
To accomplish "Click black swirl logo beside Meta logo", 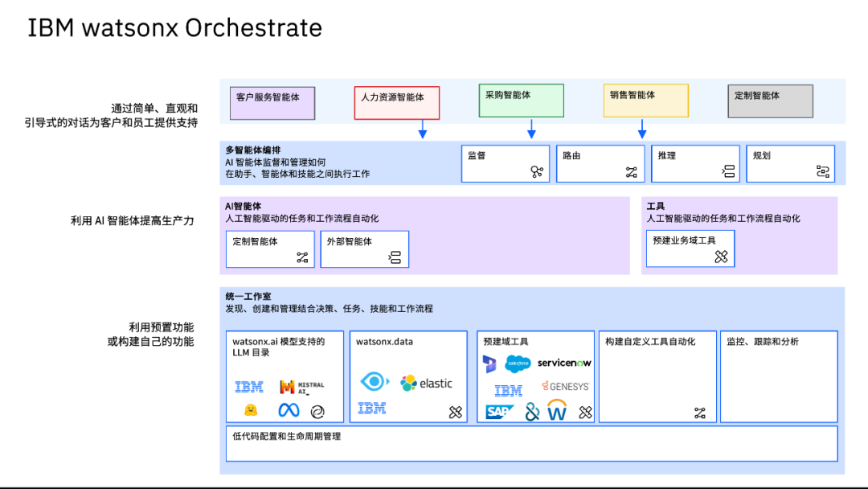I will coord(317,412).
